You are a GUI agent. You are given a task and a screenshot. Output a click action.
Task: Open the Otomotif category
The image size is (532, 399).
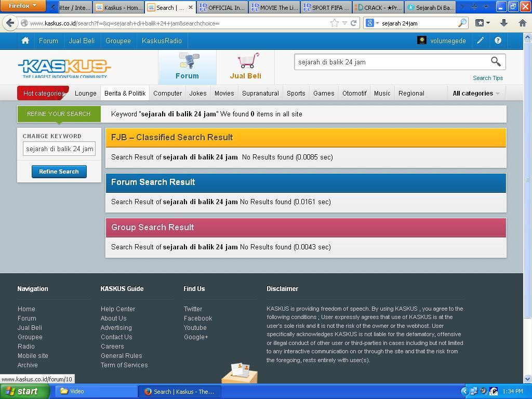[354, 94]
